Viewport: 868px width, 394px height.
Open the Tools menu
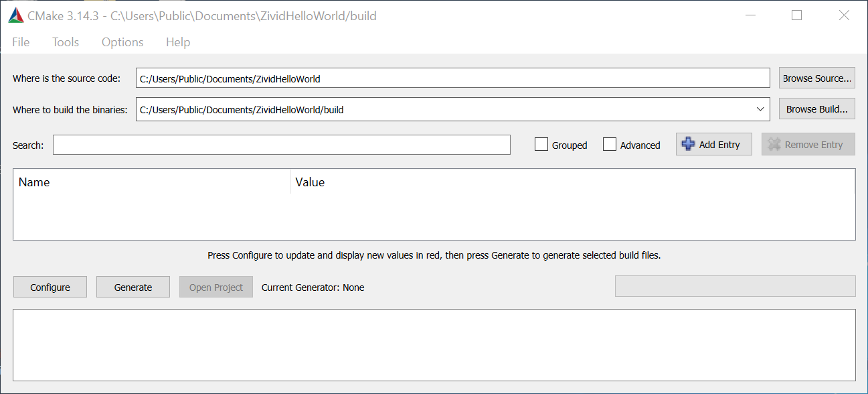point(66,42)
